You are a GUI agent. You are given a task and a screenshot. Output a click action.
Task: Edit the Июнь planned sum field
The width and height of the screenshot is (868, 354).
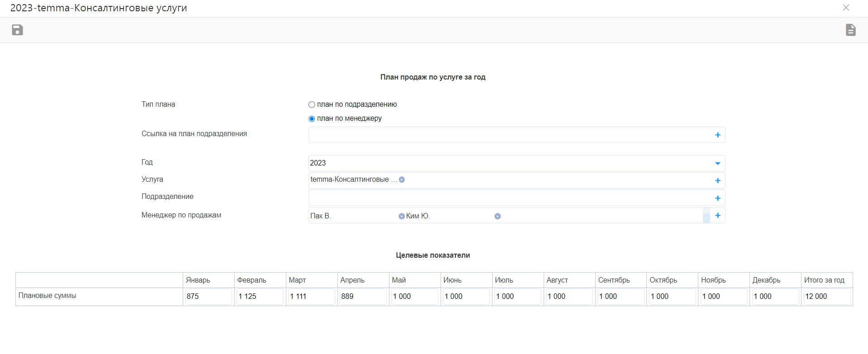466,297
